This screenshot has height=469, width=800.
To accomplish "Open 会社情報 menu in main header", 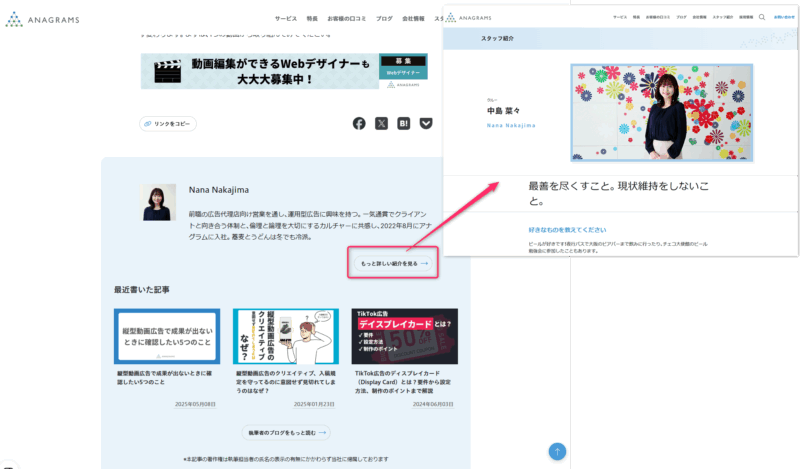I will pyautogui.click(x=413, y=19).
